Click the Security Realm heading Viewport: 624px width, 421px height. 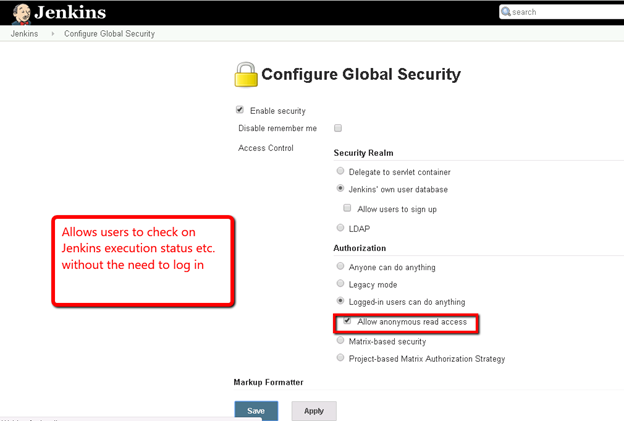(363, 153)
